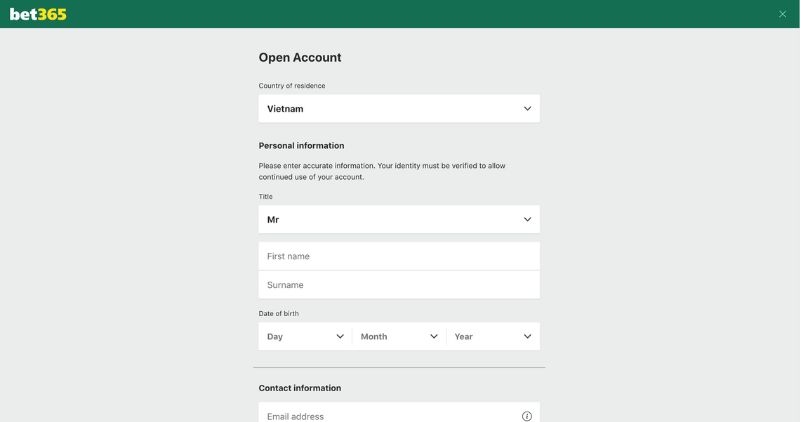Click the bet365 logo
The width and height of the screenshot is (800, 422).
click(38, 14)
